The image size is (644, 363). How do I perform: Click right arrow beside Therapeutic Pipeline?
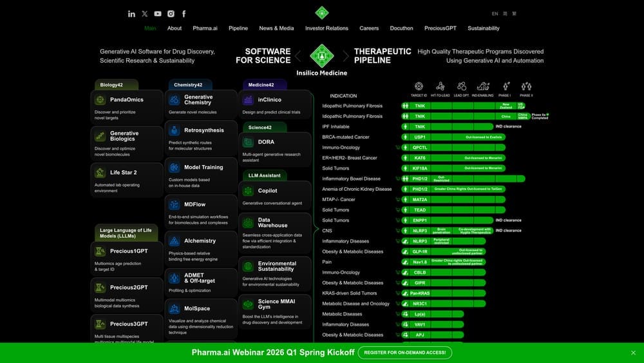[x=346, y=56]
